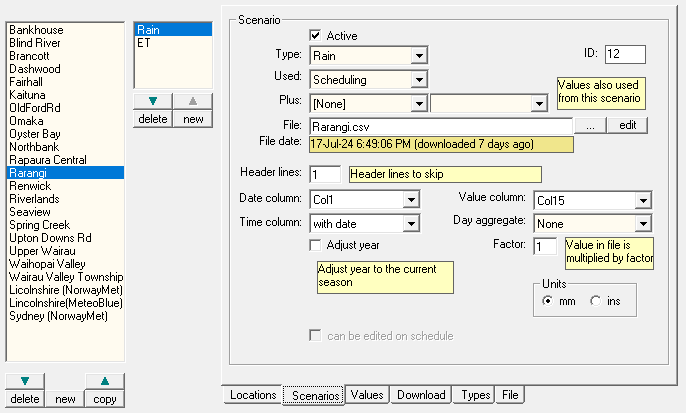Screen dimensions: 686x413
Task: Enable the Active checkbox
Action: [316, 36]
